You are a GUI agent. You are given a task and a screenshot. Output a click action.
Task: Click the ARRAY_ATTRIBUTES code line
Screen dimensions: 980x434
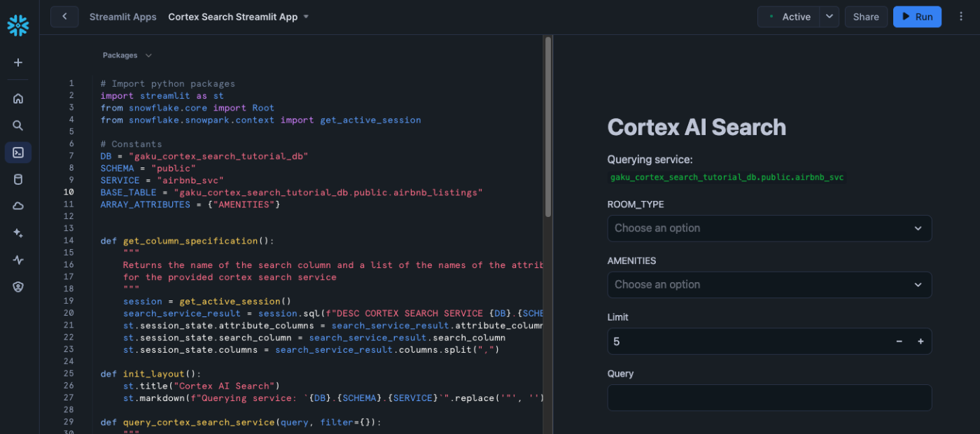pos(190,204)
